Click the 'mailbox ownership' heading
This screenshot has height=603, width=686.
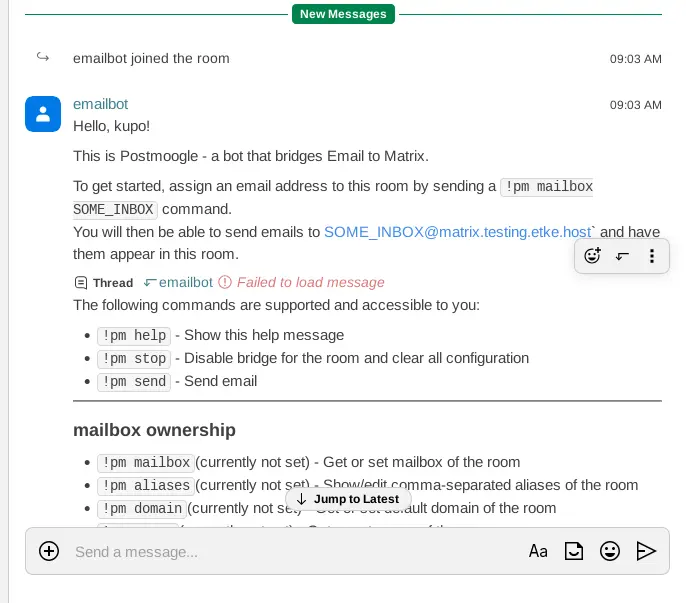point(154,430)
